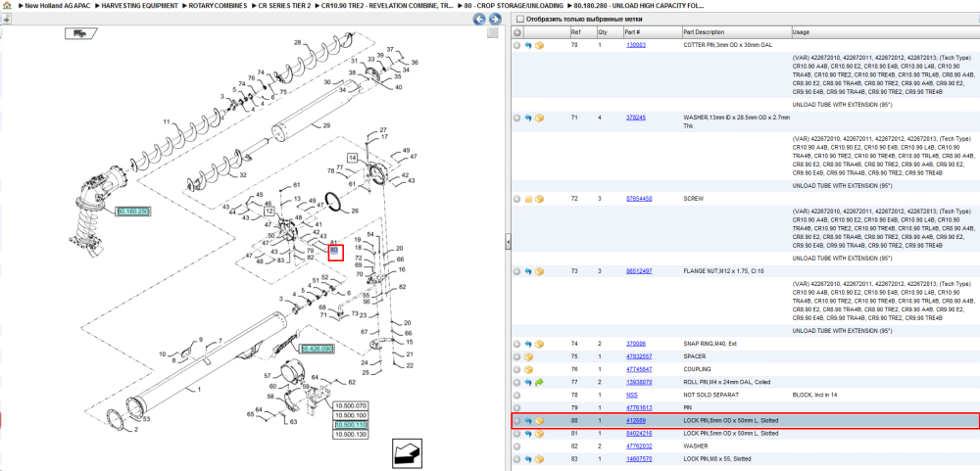Open part number link 47762032
Image resolution: width=980 pixels, height=471 pixels.
(x=639, y=447)
